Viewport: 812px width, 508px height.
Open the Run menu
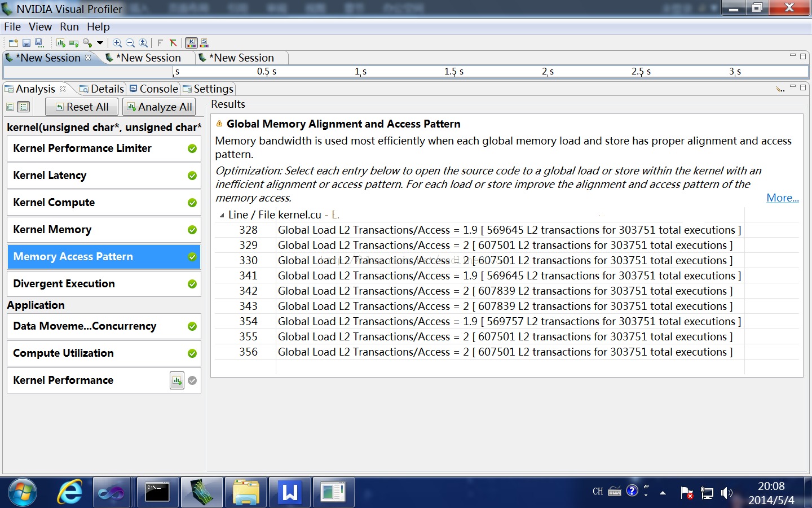pos(69,27)
